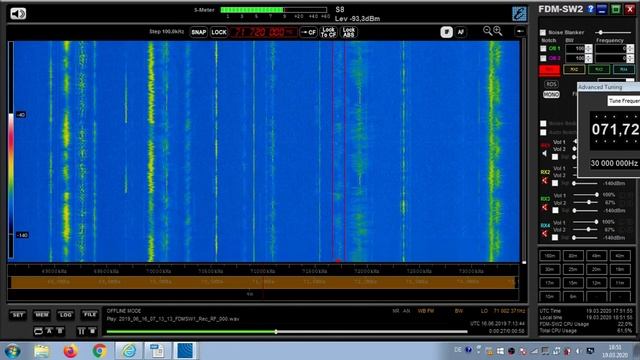Viewport: 640px width, 360px height.
Task: Open the LOG button
Action: [x=65, y=315]
